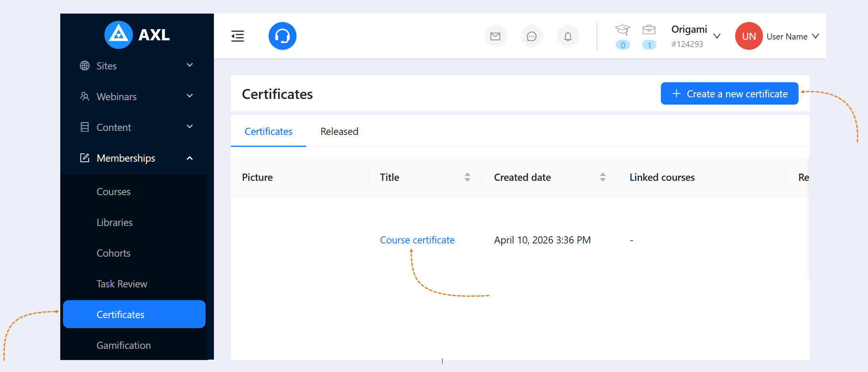This screenshot has width=868, height=372.
Task: Open notifications bell icon
Action: pos(568,36)
